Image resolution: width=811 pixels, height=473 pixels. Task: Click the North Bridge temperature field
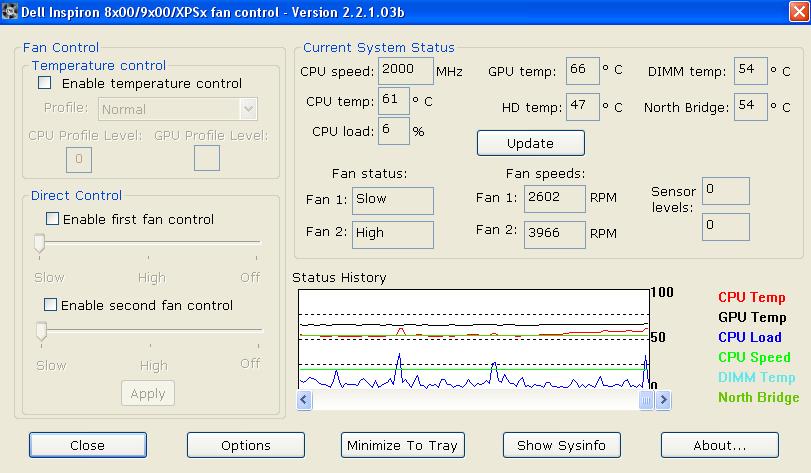[750, 107]
